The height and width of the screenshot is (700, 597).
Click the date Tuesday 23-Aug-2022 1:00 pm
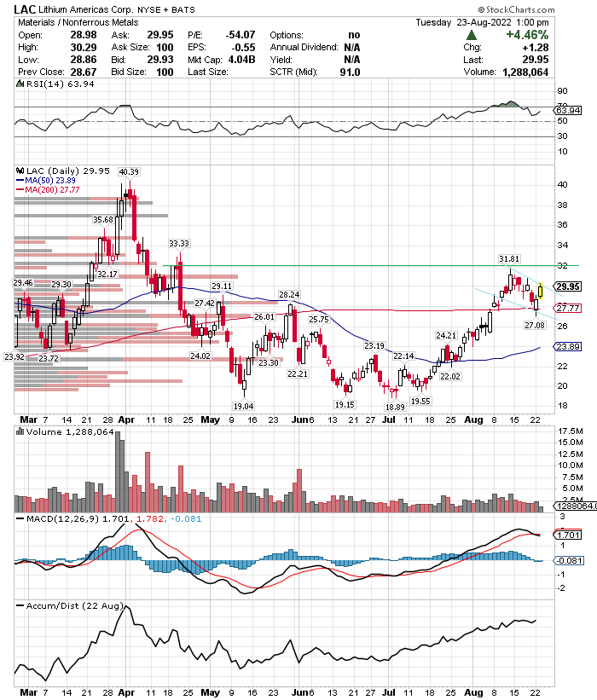pyautogui.click(x=482, y=22)
